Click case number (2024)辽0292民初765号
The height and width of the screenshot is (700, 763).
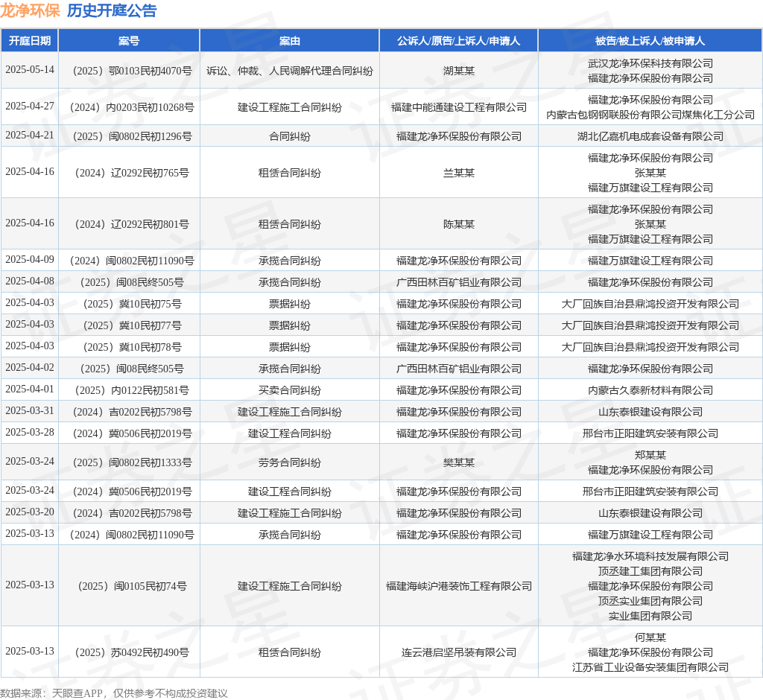[132, 174]
